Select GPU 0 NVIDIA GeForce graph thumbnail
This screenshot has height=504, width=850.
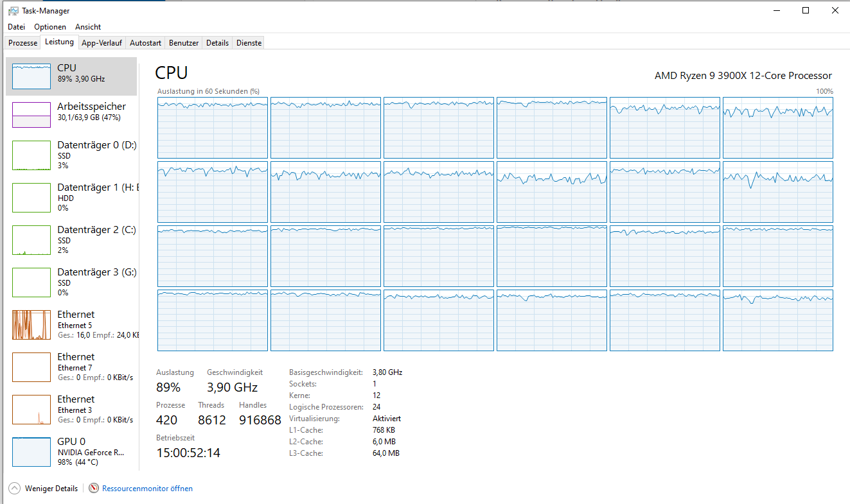point(31,452)
